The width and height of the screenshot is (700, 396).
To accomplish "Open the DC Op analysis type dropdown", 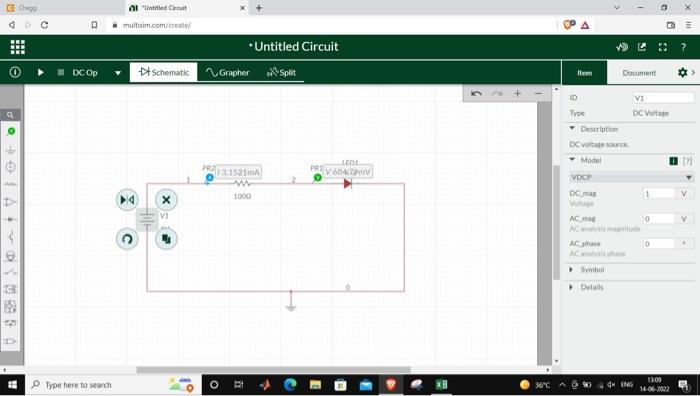I will pyautogui.click(x=118, y=73).
